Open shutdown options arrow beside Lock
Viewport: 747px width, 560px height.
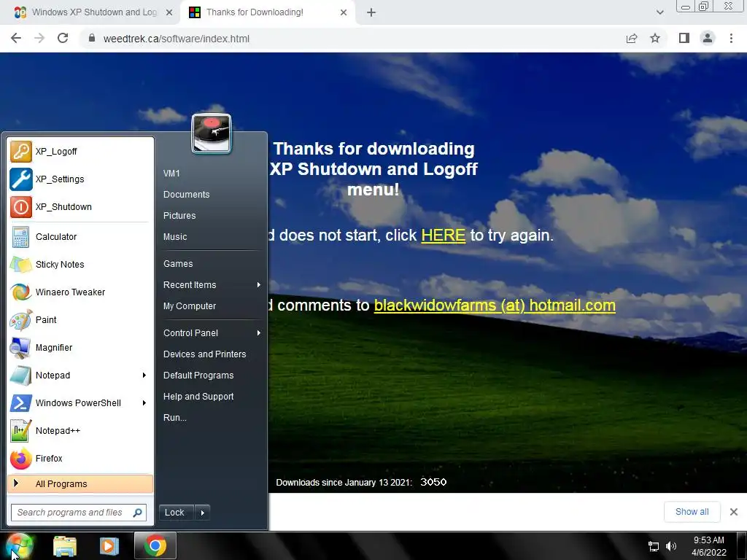(203, 513)
